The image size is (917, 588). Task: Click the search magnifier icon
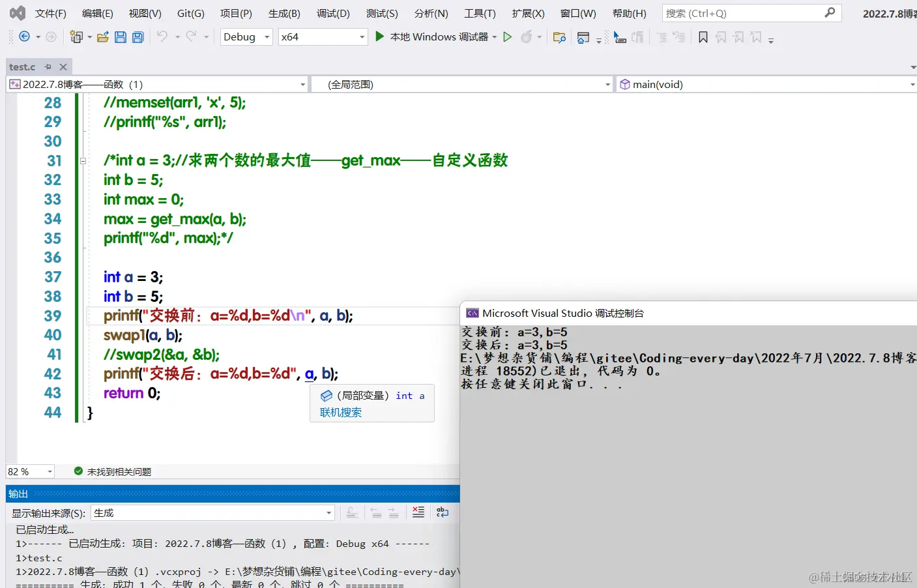830,12
